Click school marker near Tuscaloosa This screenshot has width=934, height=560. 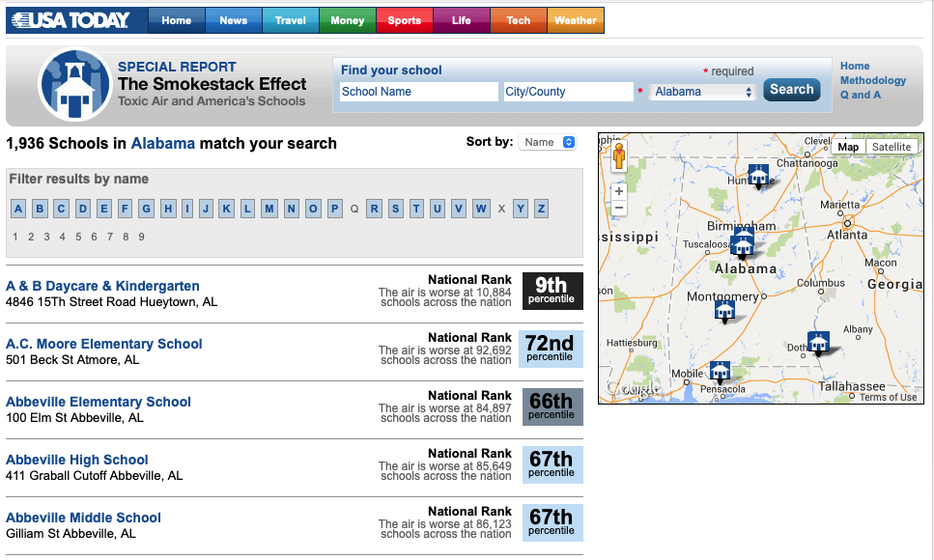[742, 246]
